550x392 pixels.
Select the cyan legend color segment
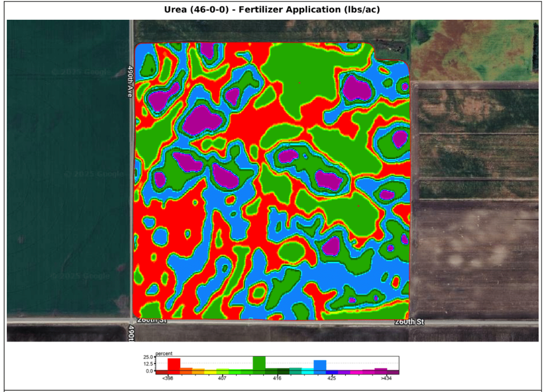tap(308, 372)
